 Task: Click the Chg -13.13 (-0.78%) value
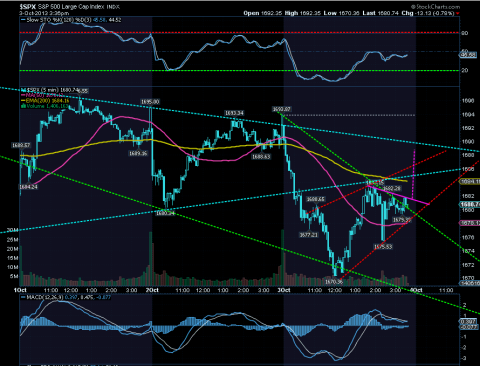pos(428,13)
